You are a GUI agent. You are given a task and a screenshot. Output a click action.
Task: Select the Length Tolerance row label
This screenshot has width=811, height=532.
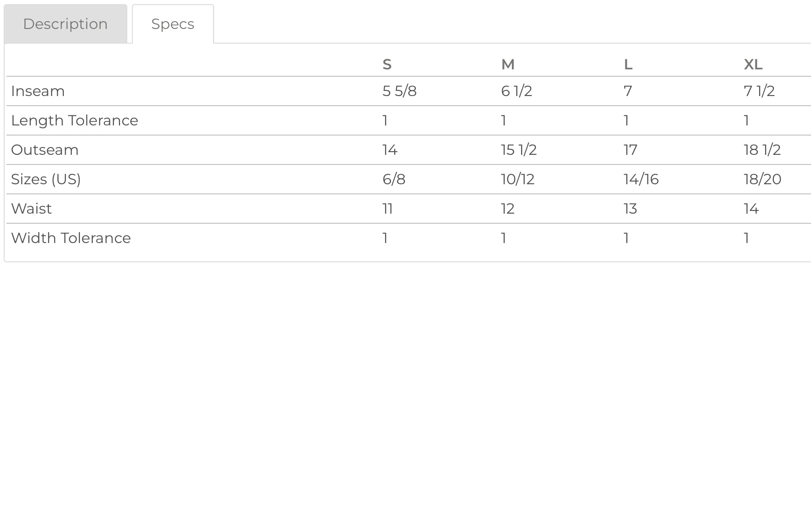pyautogui.click(x=74, y=120)
